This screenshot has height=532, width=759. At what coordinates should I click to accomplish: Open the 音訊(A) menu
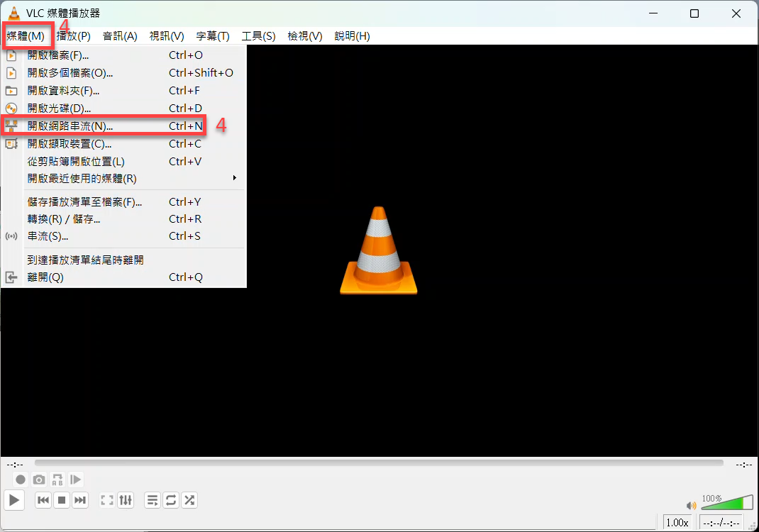[120, 36]
